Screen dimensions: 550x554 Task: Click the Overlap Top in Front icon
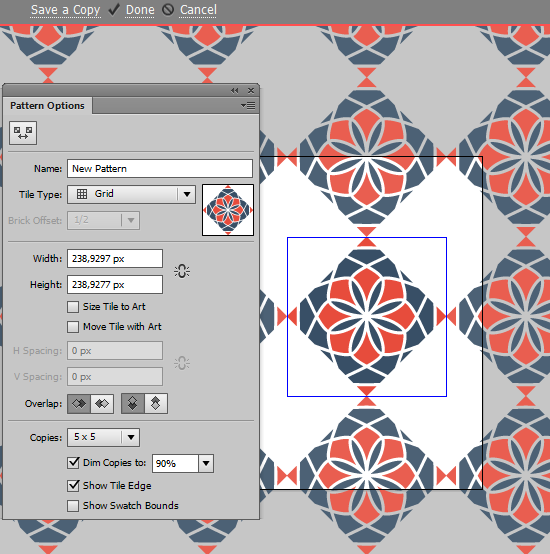[133, 403]
